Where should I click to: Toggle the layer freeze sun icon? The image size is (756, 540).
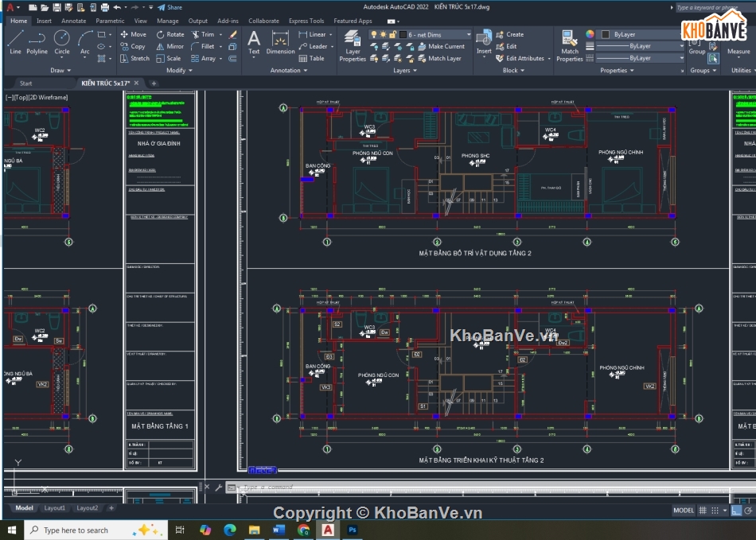[x=383, y=34]
